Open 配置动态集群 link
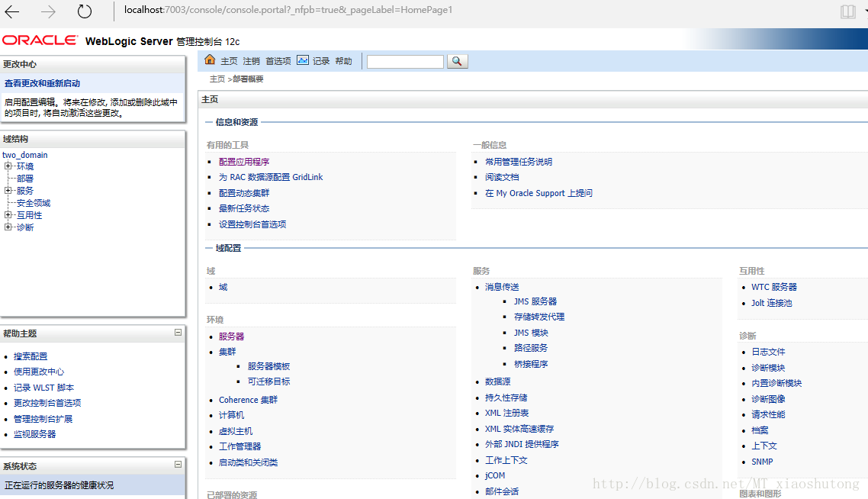The width and height of the screenshot is (868, 499). (244, 193)
